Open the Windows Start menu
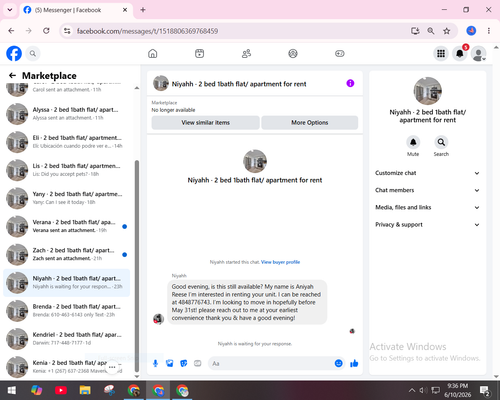Screen dimensions: 500x400 coord(12,390)
